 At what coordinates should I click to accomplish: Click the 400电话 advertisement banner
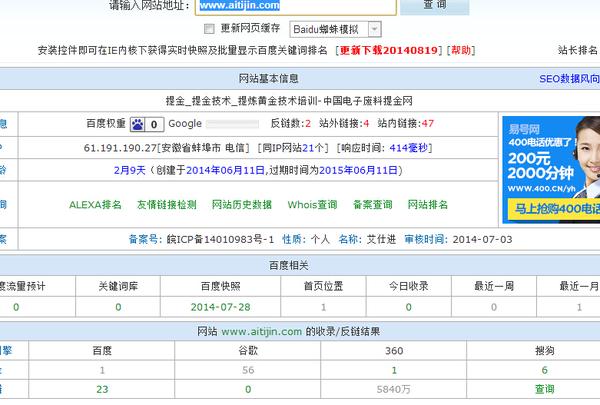point(551,170)
